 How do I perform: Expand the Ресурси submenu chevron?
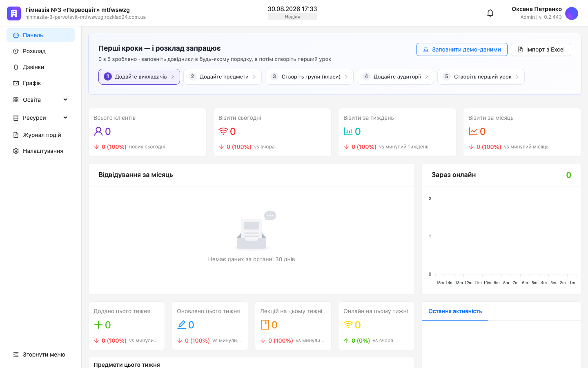pyautogui.click(x=65, y=118)
